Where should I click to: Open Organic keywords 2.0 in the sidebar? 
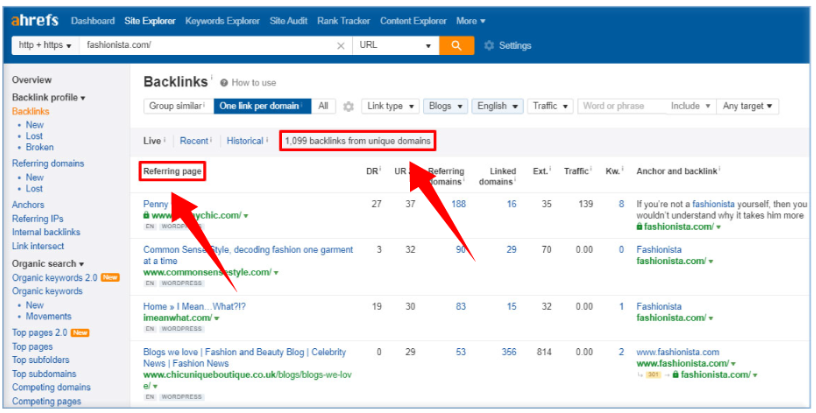click(55, 278)
